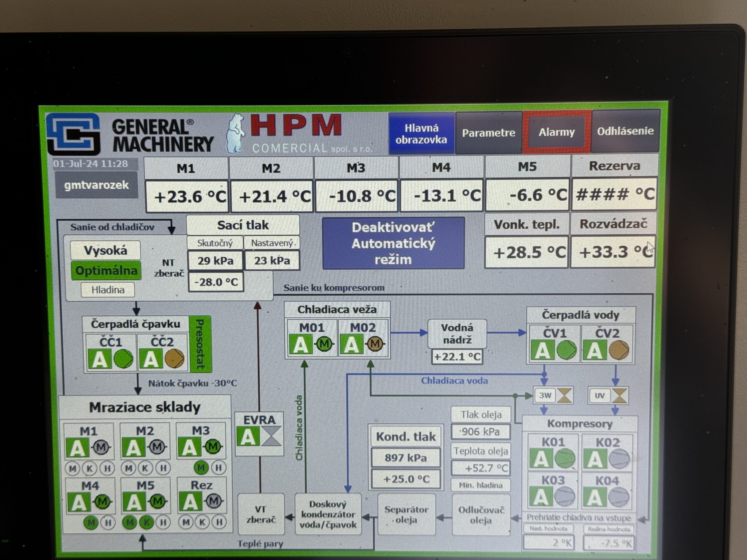Toggle the K02 compressor auto mode A button
The width and height of the screenshot is (747, 560).
click(x=595, y=459)
